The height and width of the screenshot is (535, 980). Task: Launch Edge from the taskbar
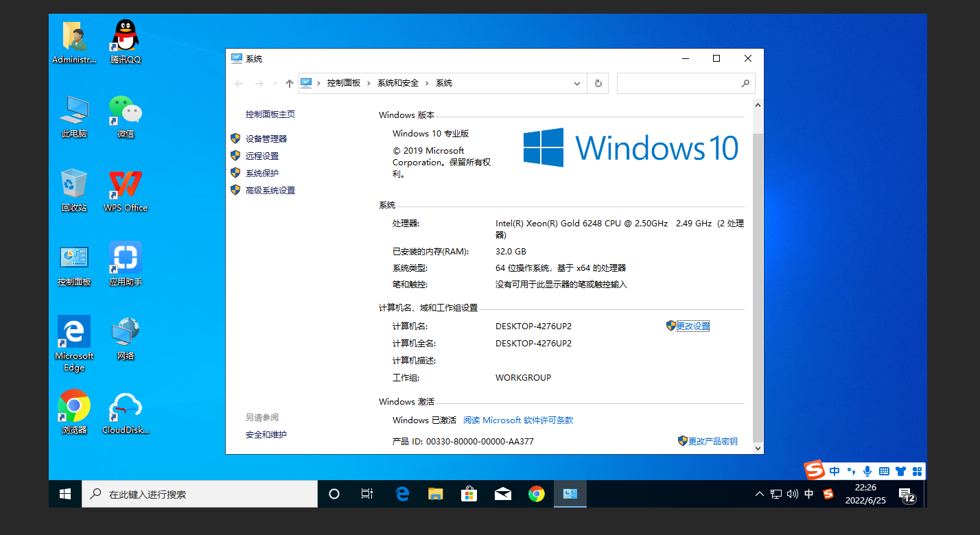(x=401, y=494)
